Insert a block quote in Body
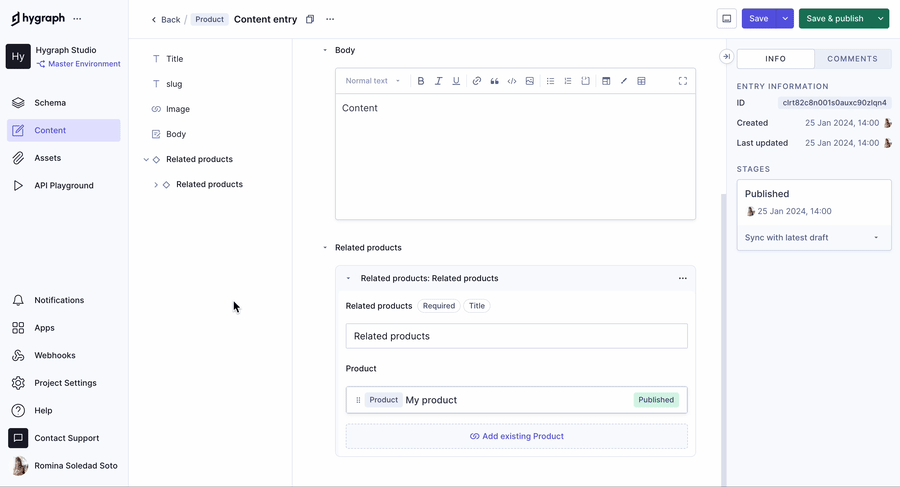 pos(494,81)
